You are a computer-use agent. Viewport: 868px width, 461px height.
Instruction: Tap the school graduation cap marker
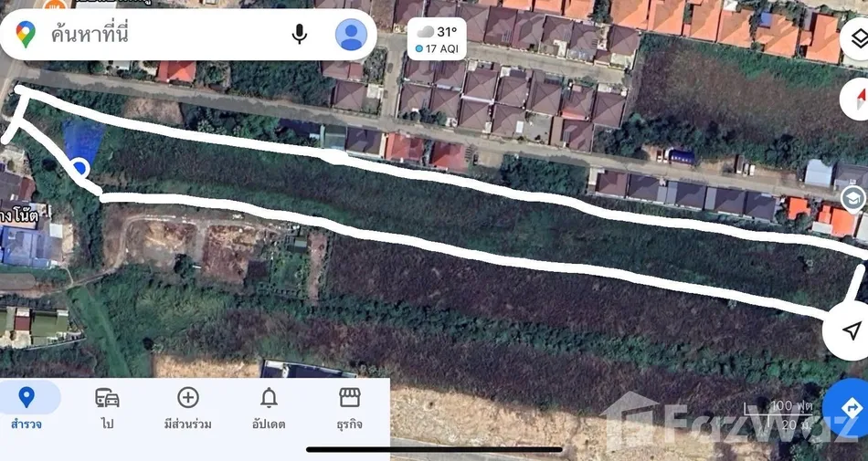click(852, 198)
